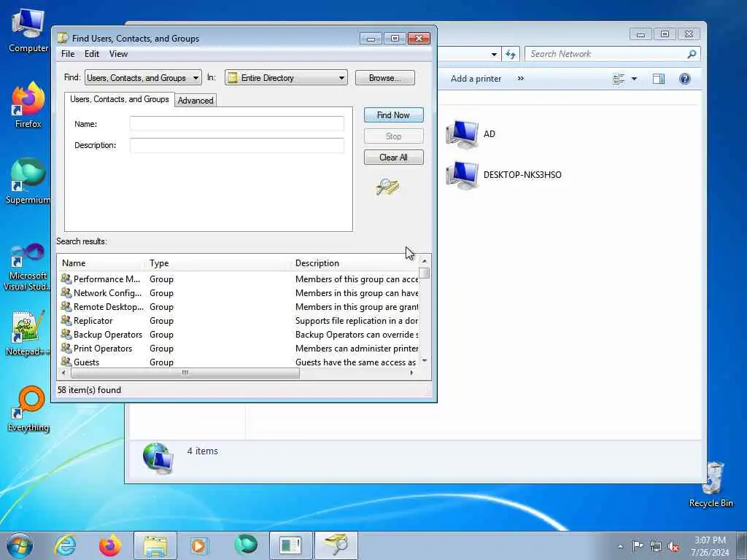Click the Find Now button
Image resolution: width=747 pixels, height=560 pixels.
click(x=393, y=114)
